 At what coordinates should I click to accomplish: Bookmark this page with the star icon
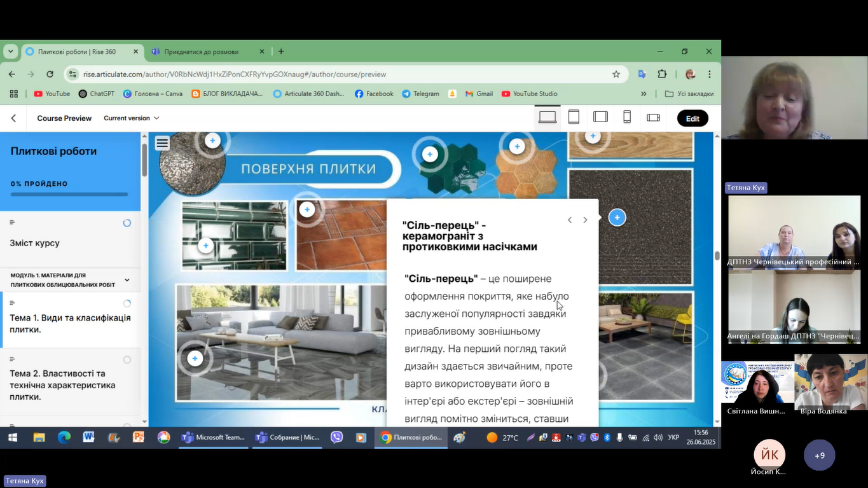click(616, 74)
